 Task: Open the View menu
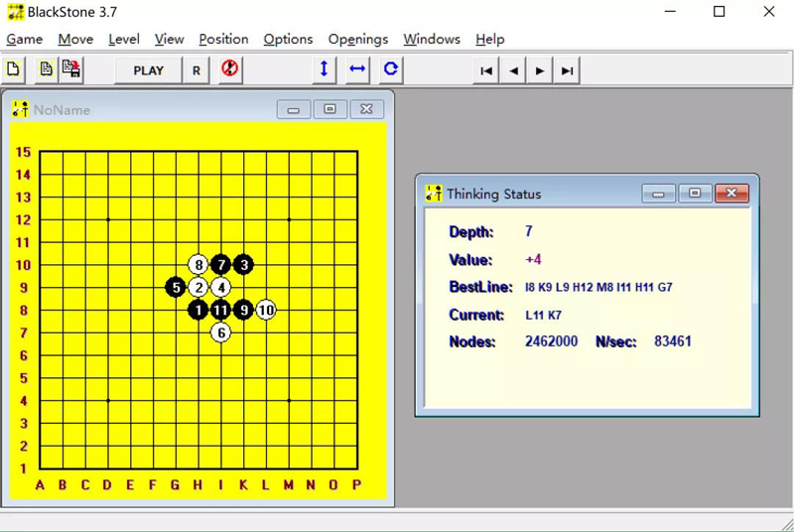pyautogui.click(x=169, y=40)
